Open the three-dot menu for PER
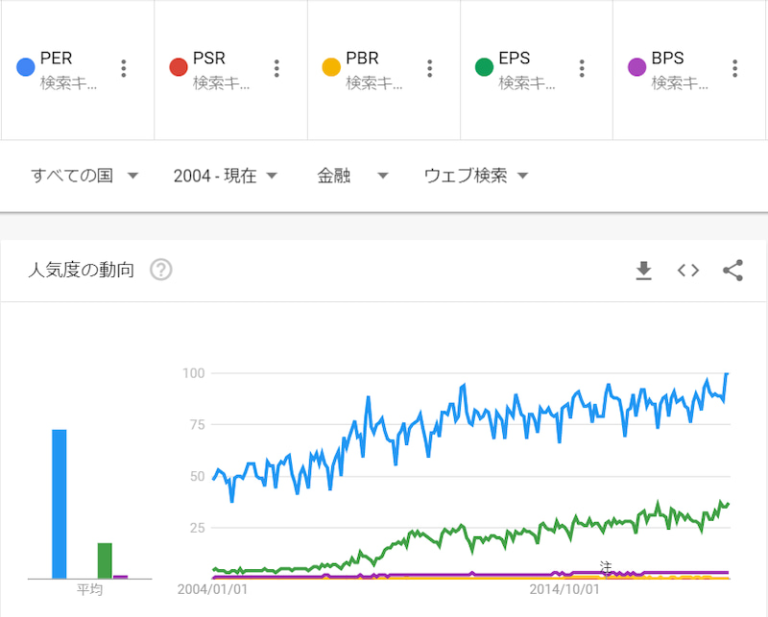768x617 pixels. (x=124, y=68)
